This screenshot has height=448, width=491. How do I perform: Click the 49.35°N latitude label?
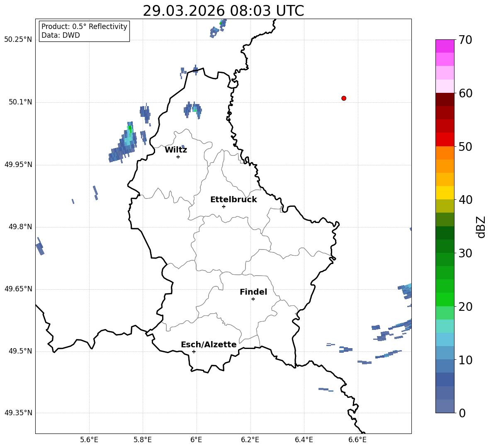18,413
